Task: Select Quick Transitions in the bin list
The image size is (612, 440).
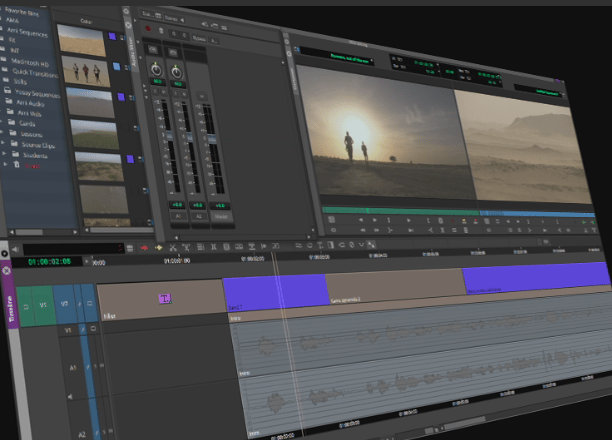Action: [35, 73]
